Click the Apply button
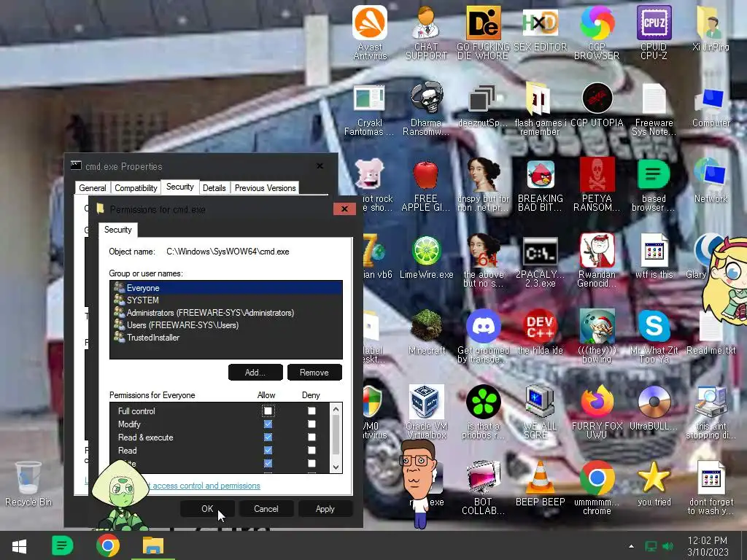 click(x=325, y=508)
